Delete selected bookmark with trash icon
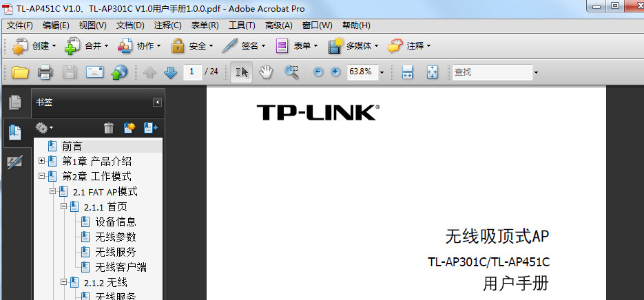 tap(109, 128)
